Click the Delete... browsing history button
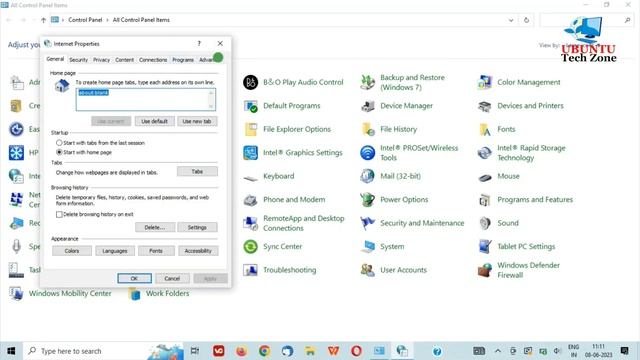The image size is (640, 360). (155, 227)
